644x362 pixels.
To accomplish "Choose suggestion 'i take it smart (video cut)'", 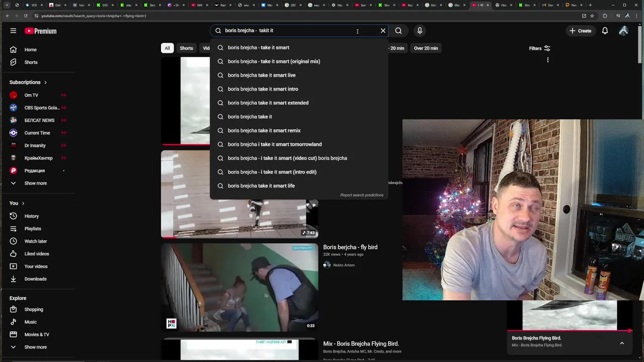I will tap(299, 158).
